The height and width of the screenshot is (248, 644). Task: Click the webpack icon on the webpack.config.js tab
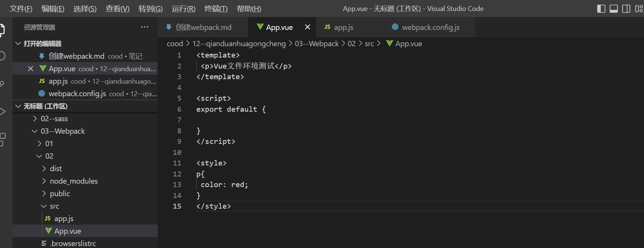(x=395, y=27)
